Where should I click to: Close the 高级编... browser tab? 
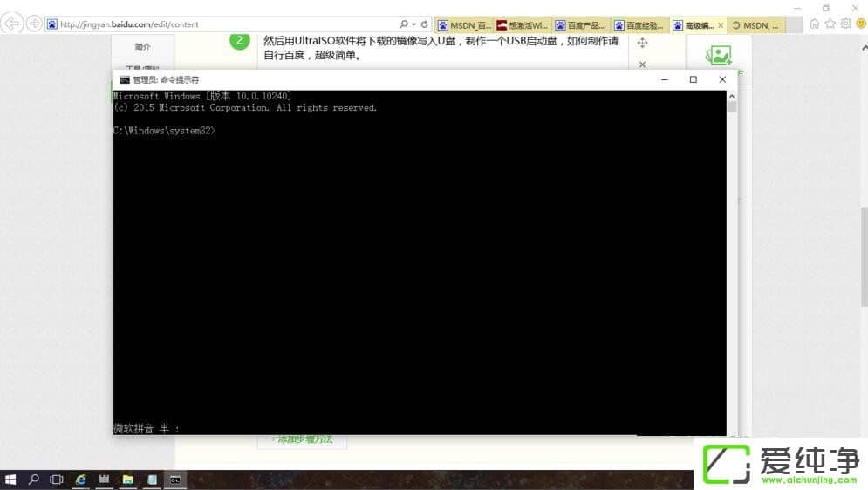click(721, 25)
